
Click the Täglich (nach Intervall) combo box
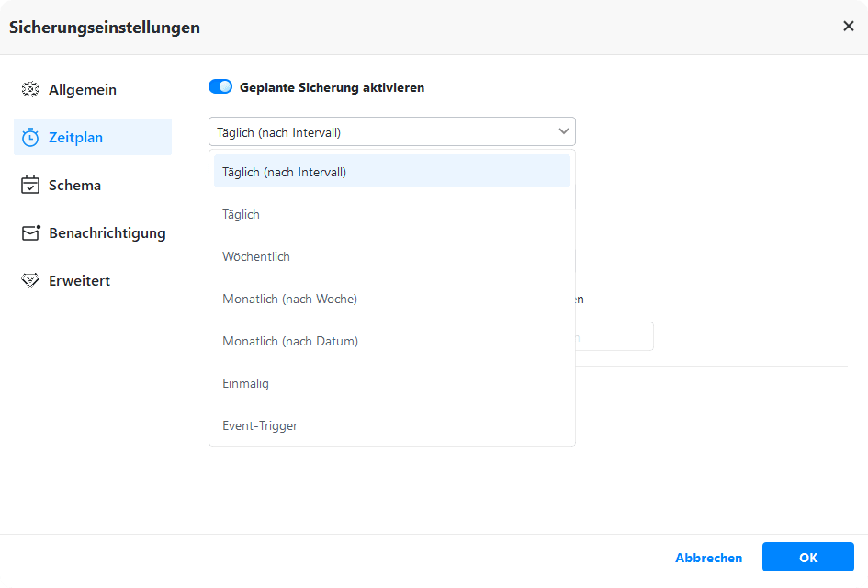click(386, 132)
